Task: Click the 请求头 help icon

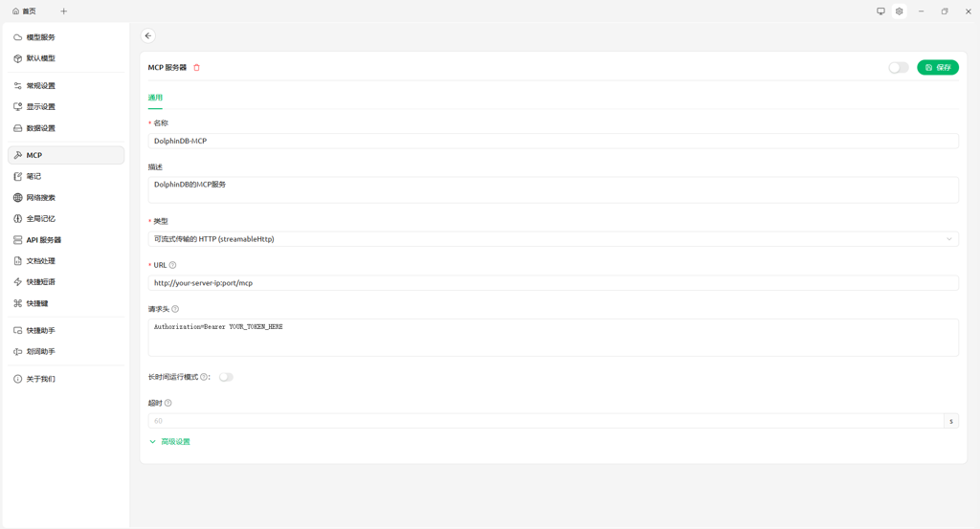Action: point(175,309)
